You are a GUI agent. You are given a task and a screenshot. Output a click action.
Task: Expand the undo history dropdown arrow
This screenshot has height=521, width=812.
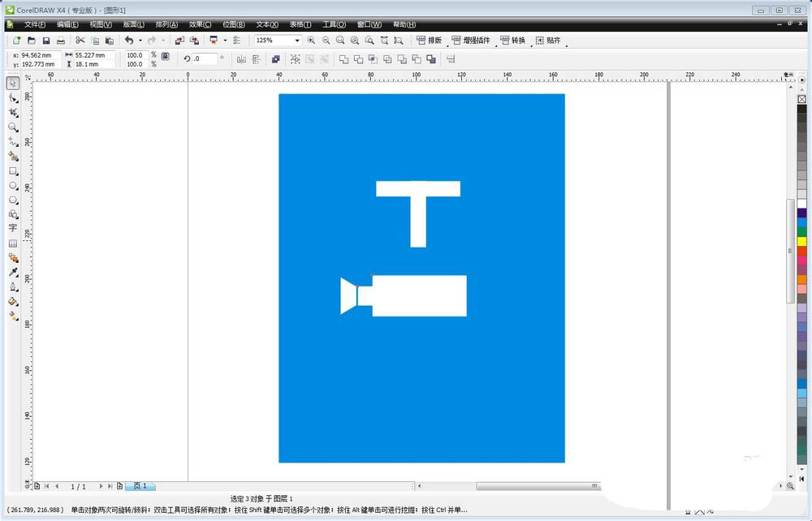point(140,40)
